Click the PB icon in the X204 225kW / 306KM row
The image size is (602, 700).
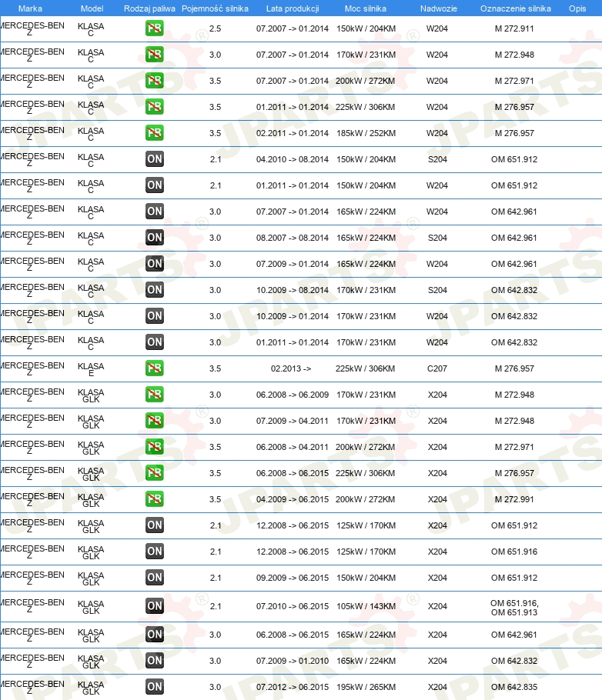point(154,473)
